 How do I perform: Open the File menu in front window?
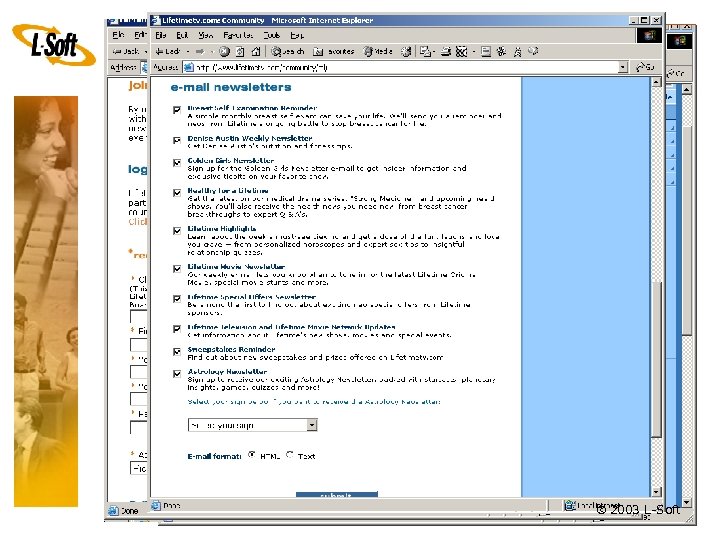tap(161, 35)
